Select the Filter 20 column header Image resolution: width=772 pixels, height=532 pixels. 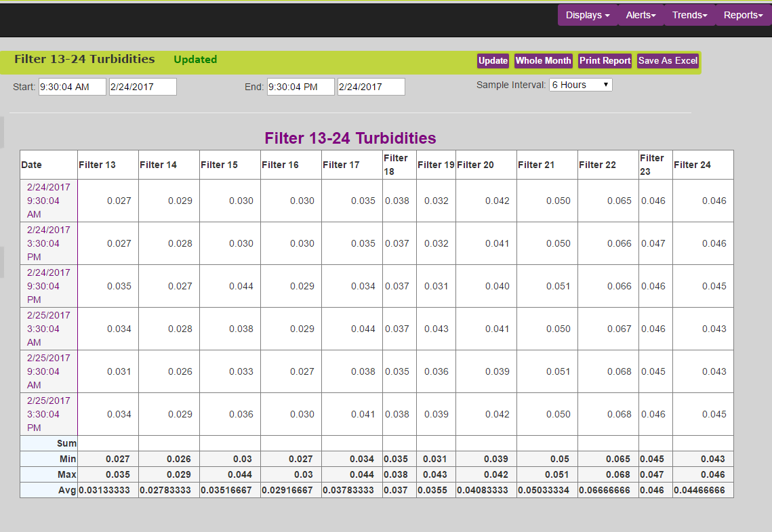click(x=487, y=165)
